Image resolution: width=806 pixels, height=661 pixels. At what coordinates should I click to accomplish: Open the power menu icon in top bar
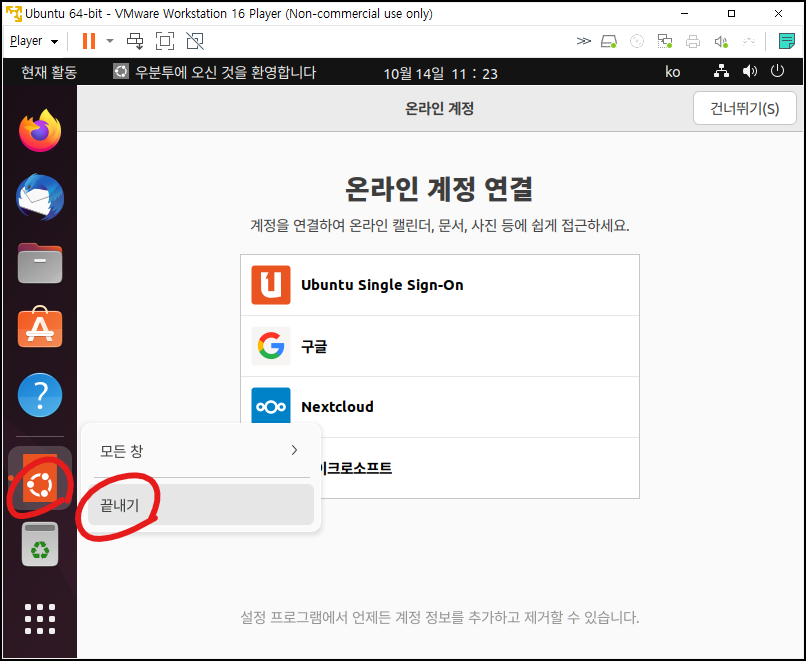tap(778, 71)
